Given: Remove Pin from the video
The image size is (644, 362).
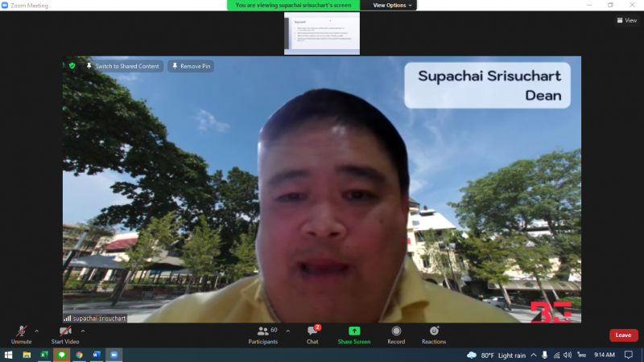Looking at the screenshot, I should click(x=191, y=66).
